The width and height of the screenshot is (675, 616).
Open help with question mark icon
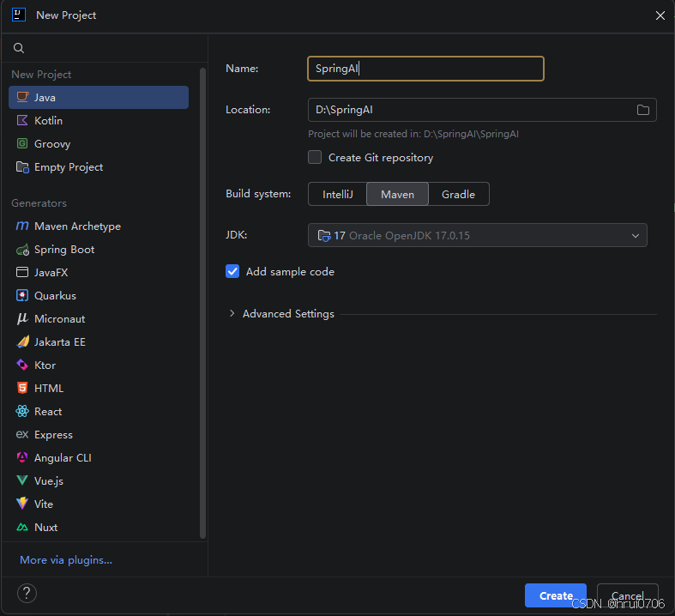tap(27, 593)
